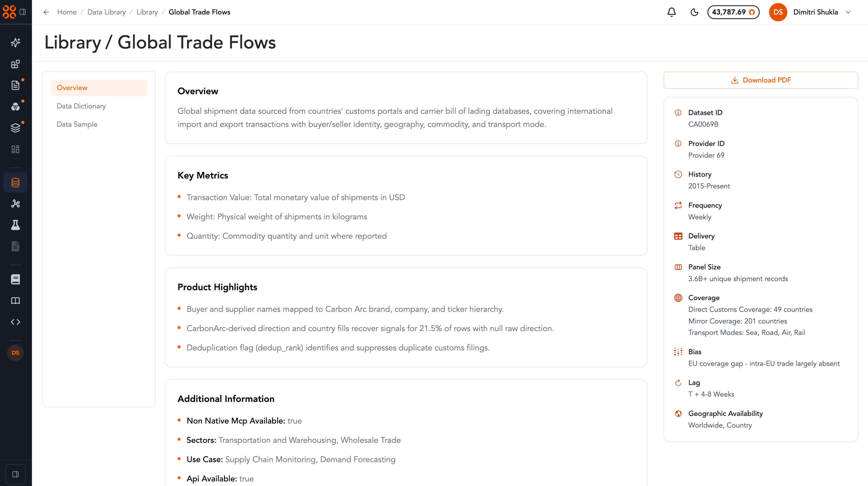
Task: Click the widgets plus icon in sidebar
Action: click(x=15, y=64)
